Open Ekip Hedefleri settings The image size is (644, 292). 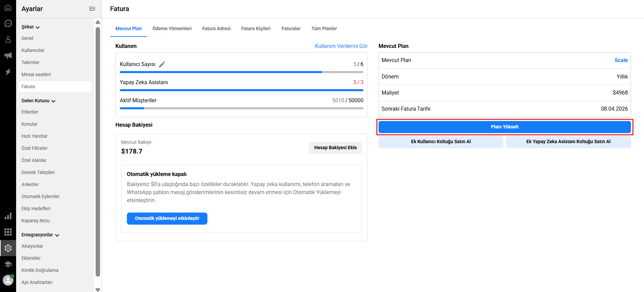tap(55, 209)
